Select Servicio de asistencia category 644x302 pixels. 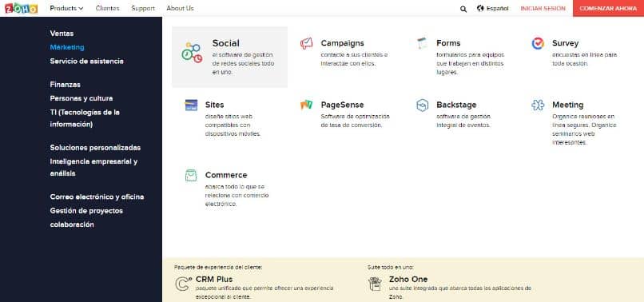pyautogui.click(x=86, y=62)
